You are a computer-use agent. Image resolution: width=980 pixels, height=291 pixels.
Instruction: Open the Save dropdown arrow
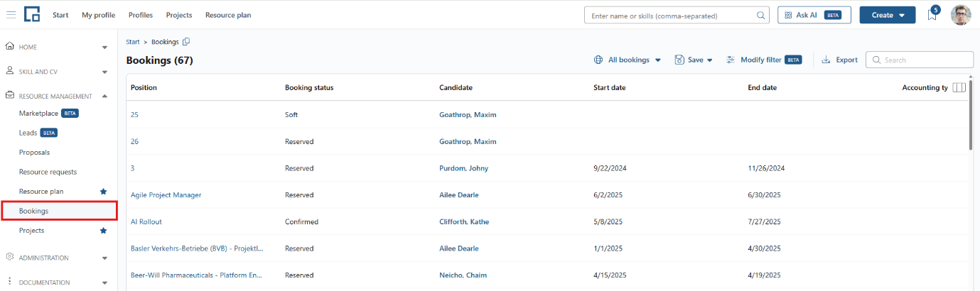pos(710,60)
